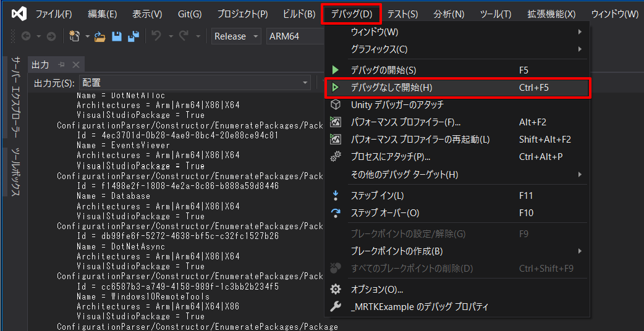Choose Unity デバッガーのアタッチ menu item
The image size is (644, 331).
tap(457, 105)
